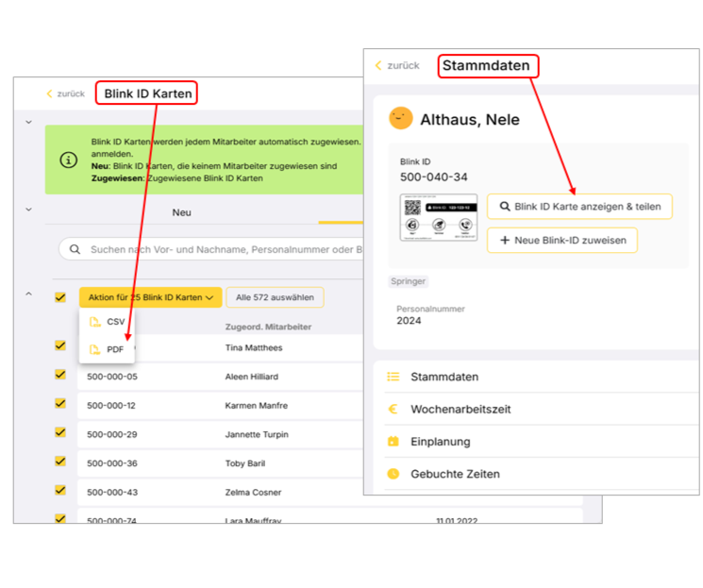Click Blink ID Karte anzeigen & teilen
Screen dimensions: 703x588
tap(579, 207)
